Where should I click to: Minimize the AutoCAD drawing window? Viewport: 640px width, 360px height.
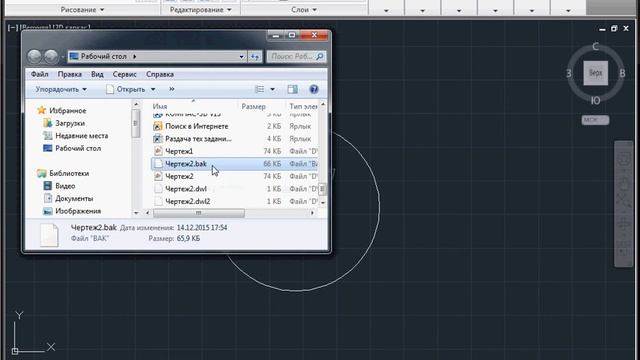click(x=602, y=29)
